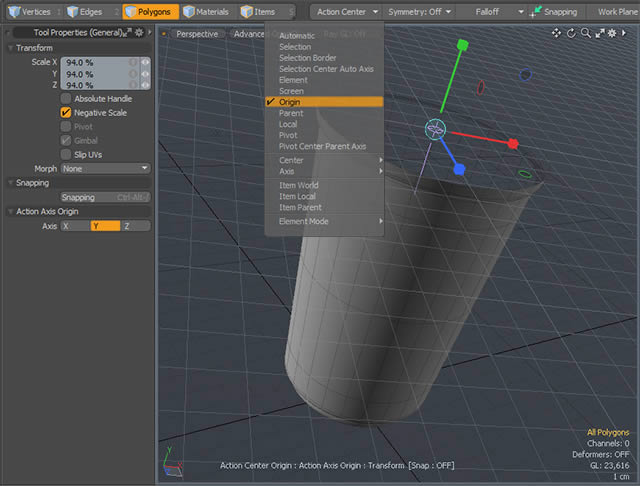The height and width of the screenshot is (486, 640).
Task: Click the red X-axis scale handle
Action: (513, 144)
